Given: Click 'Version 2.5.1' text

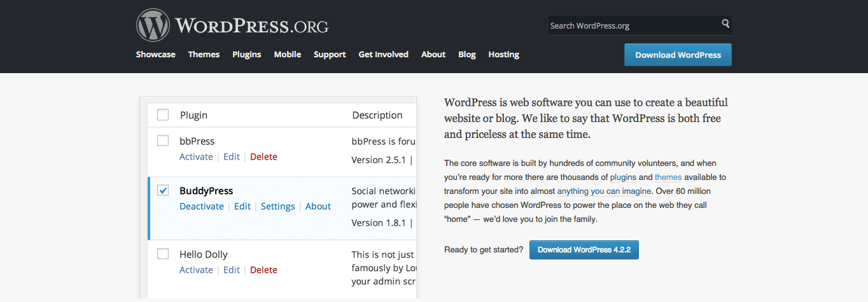Looking at the screenshot, I should [379, 160].
